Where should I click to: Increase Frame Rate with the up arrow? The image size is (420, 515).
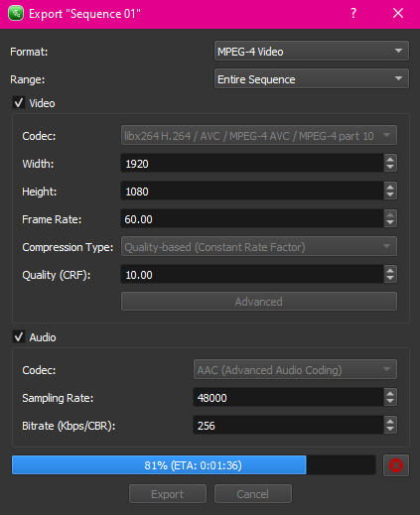pyautogui.click(x=390, y=214)
